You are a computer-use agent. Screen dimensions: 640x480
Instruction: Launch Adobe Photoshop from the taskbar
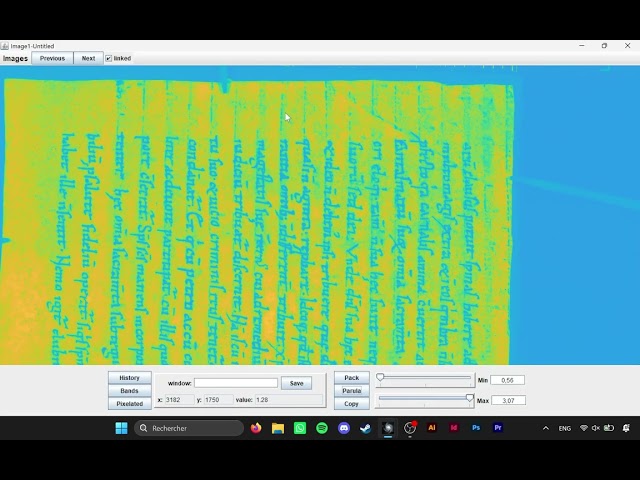click(476, 428)
